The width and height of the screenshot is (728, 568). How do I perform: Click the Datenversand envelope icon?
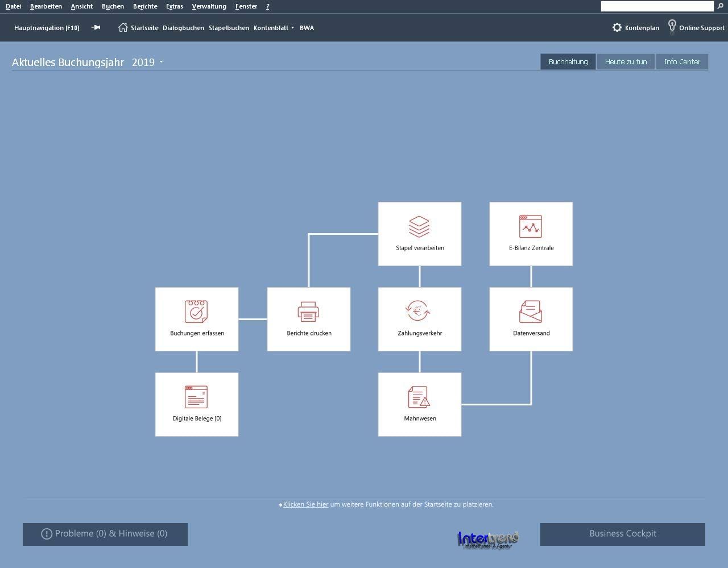coord(531,312)
